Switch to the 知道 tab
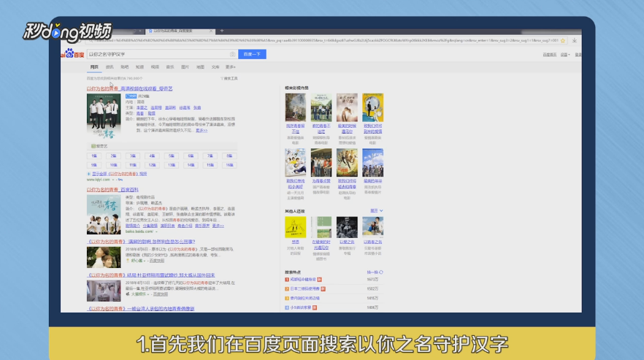Image resolution: width=644 pixels, height=360 pixels. tap(140, 67)
